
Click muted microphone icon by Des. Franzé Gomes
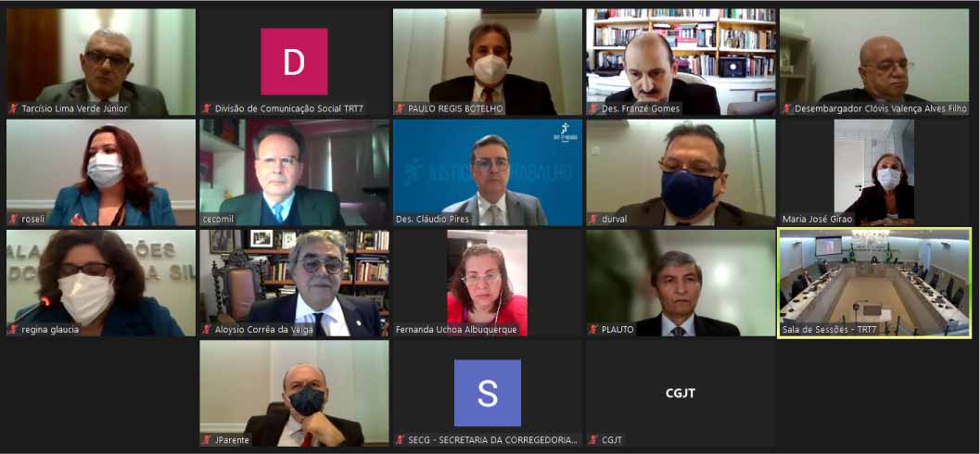(x=593, y=108)
